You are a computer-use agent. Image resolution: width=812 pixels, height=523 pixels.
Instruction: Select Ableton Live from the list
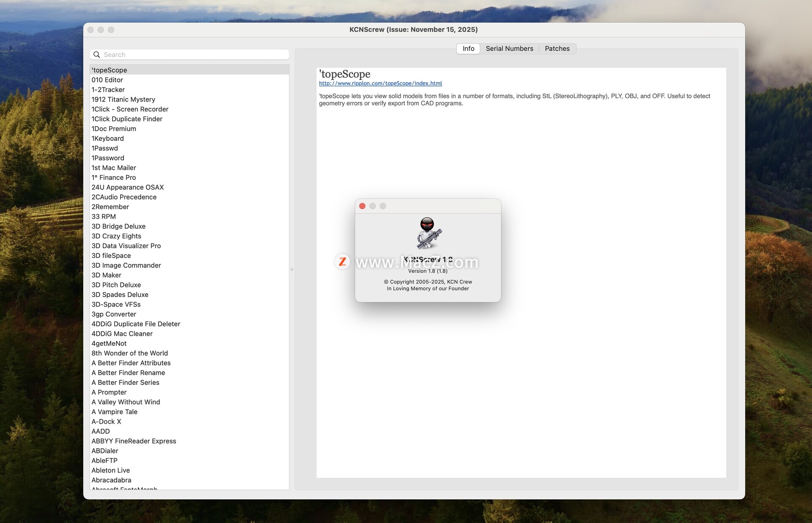click(111, 470)
